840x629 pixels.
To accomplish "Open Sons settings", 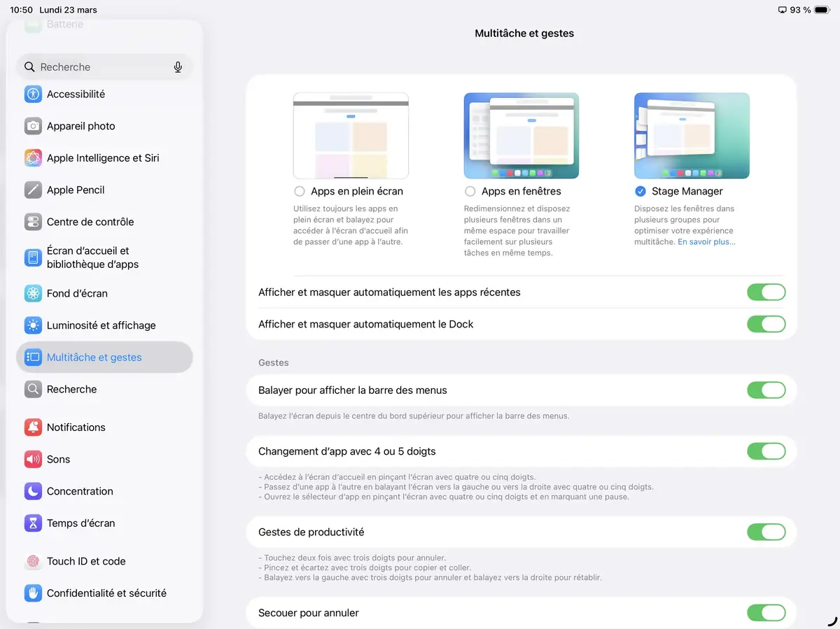I will pyautogui.click(x=58, y=459).
